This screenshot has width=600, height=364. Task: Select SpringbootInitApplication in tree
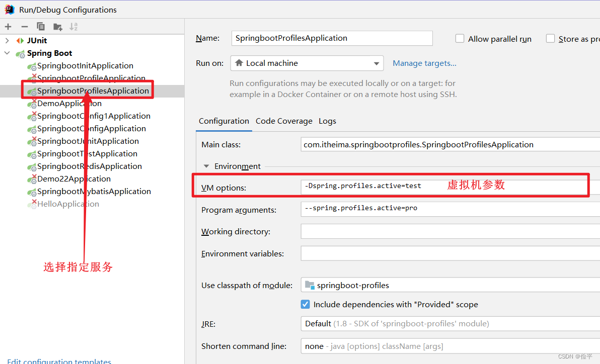(x=86, y=66)
